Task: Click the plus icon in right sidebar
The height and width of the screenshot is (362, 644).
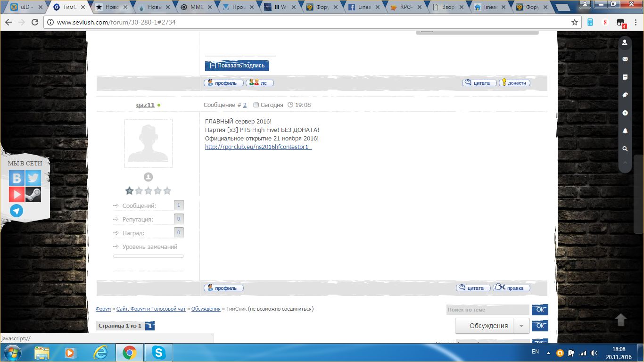Action: click(625, 113)
